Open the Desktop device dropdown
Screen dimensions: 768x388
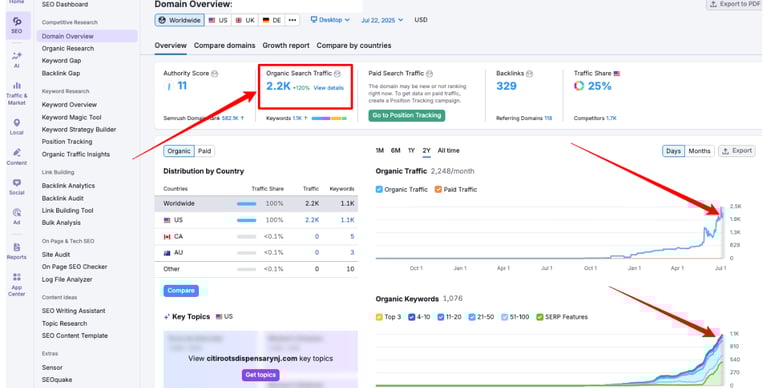[330, 20]
